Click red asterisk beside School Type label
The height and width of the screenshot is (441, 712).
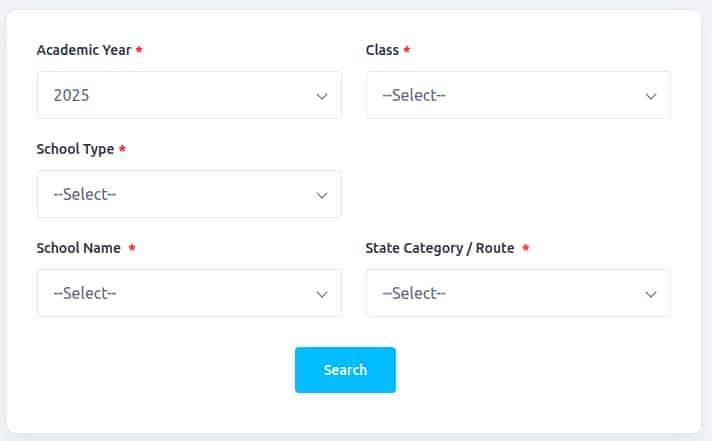pos(122,149)
